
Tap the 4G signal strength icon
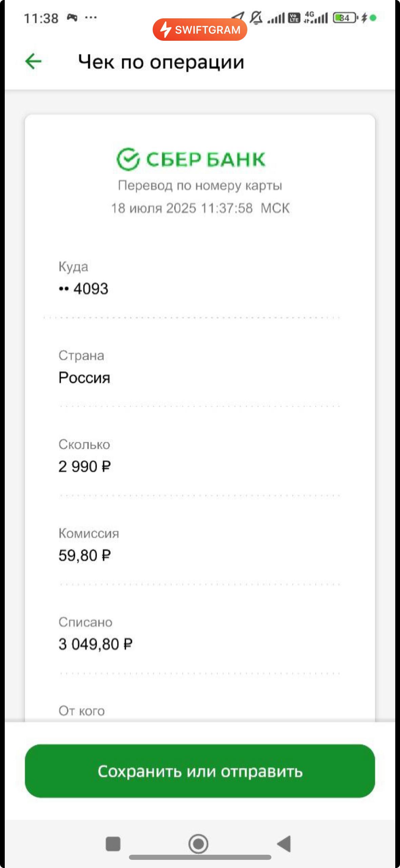coord(316,18)
